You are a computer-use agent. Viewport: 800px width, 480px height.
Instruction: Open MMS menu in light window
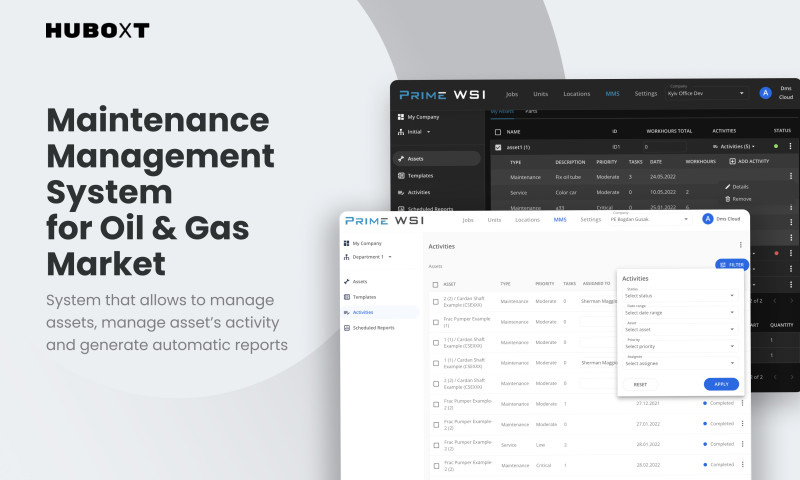(560, 220)
